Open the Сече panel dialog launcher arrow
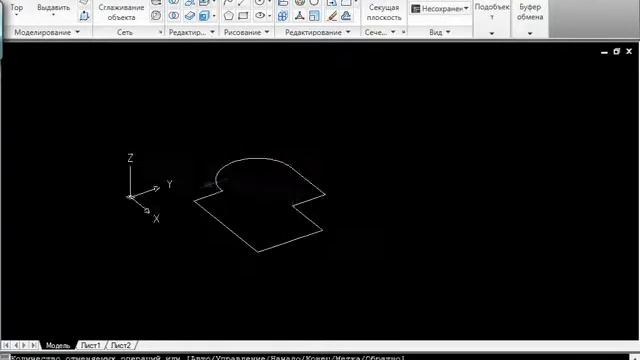640x360 pixels. pyautogui.click(x=403, y=32)
